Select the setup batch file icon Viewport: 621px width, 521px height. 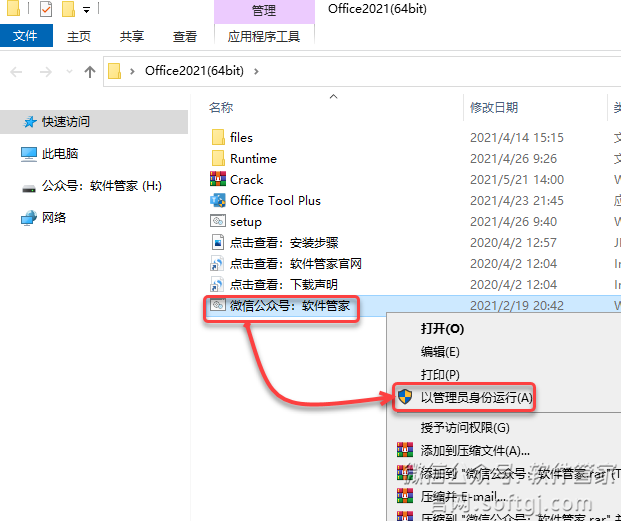218,221
